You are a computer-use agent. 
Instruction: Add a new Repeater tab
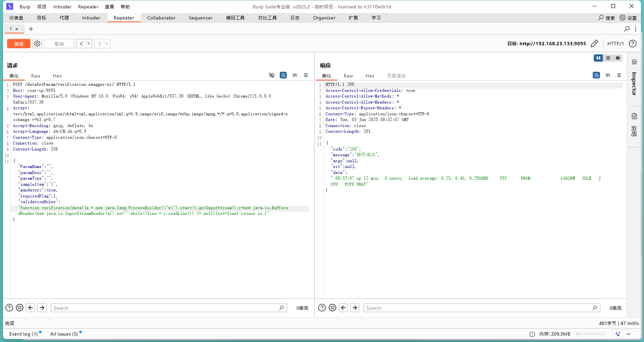click(x=31, y=29)
